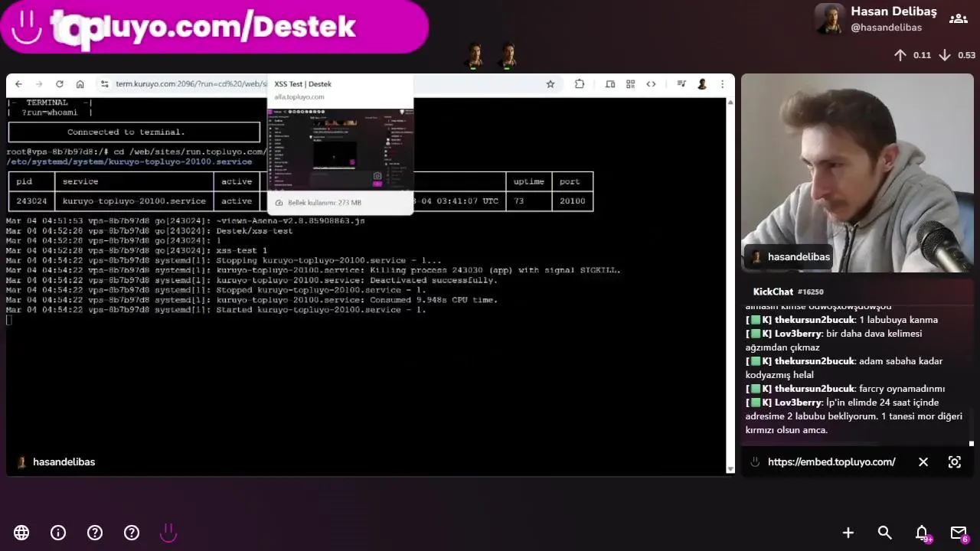Click the 'service' column header
The height and width of the screenshot is (551, 980).
[x=80, y=181]
